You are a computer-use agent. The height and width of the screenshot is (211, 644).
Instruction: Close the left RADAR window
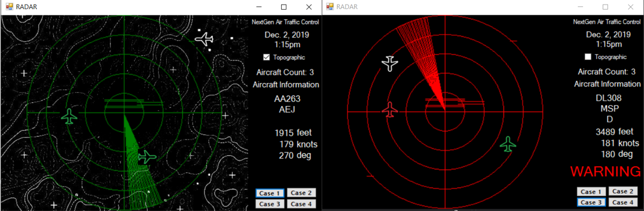pos(309,7)
